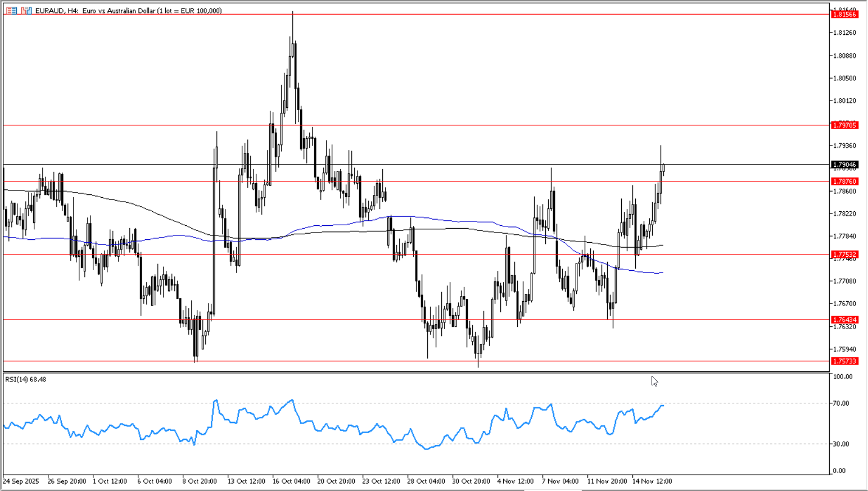This screenshot has height=491, width=868.
Task: Open the One Click Trading panel icon
Action: pyautogui.click(x=11, y=11)
